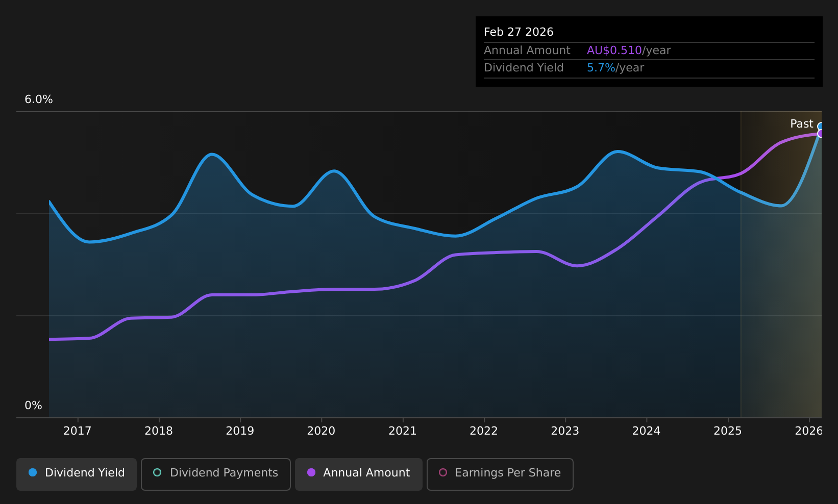838x504 pixels.
Task: Click the 'Past' label on chart
Action: (801, 124)
